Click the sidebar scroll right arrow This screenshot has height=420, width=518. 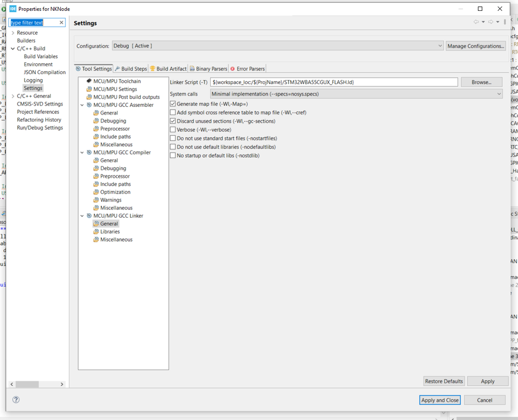[62, 384]
